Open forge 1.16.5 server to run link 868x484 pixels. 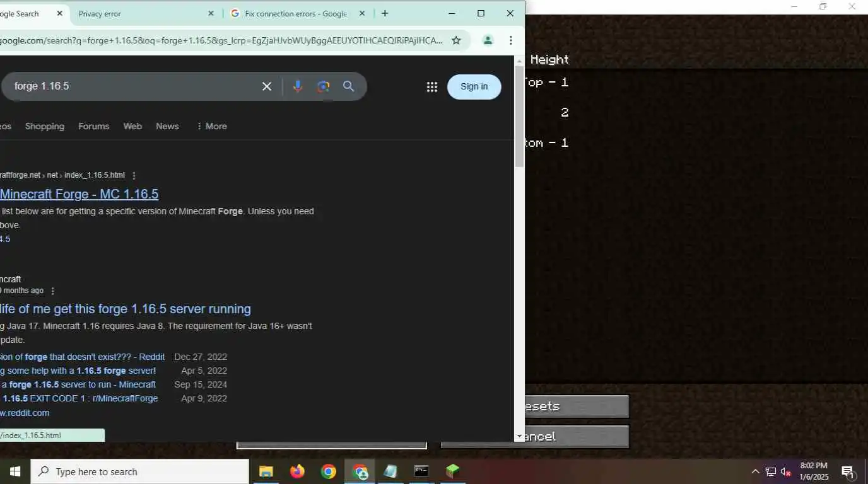78,384
